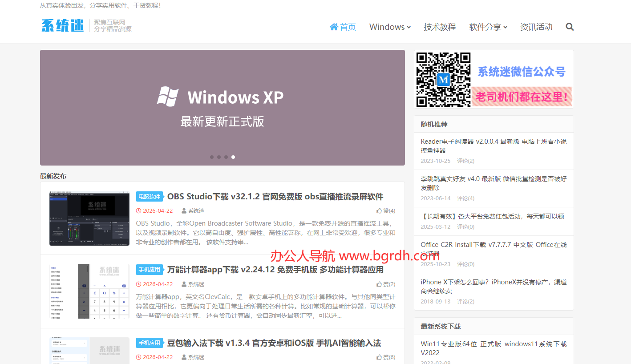This screenshot has height=364, width=631.
Task: Open 万能计算器app下载 v2.24.12 article title
Action: point(275,270)
